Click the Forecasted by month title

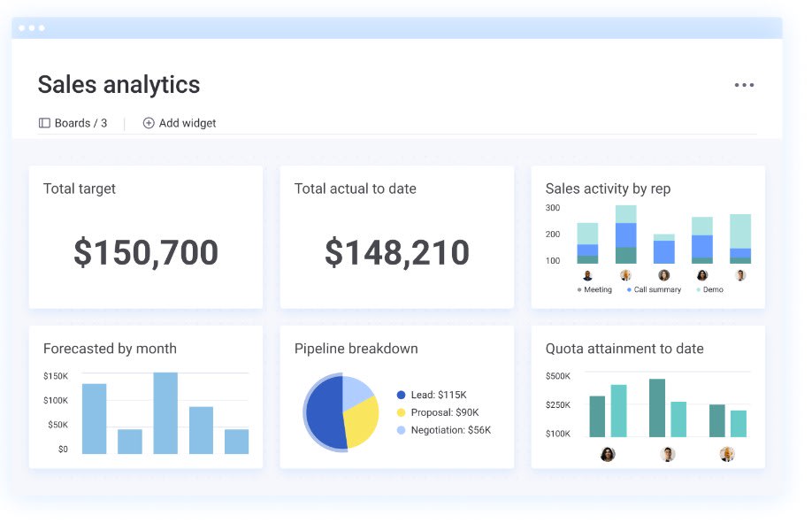[110, 349]
